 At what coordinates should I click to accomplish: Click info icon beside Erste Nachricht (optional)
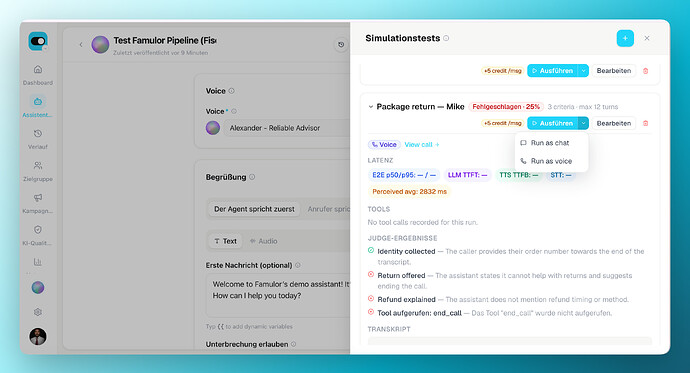coord(298,265)
